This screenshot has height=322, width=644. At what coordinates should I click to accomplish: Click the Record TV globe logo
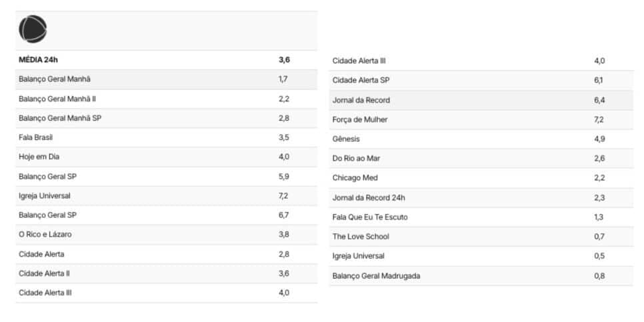(33, 29)
